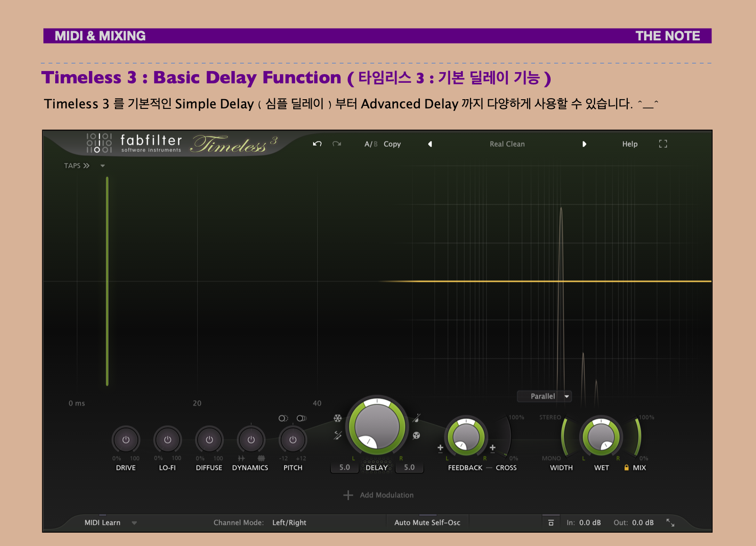The height and width of the screenshot is (546, 756).
Task: Click Add Modulation text
Action: click(x=387, y=495)
